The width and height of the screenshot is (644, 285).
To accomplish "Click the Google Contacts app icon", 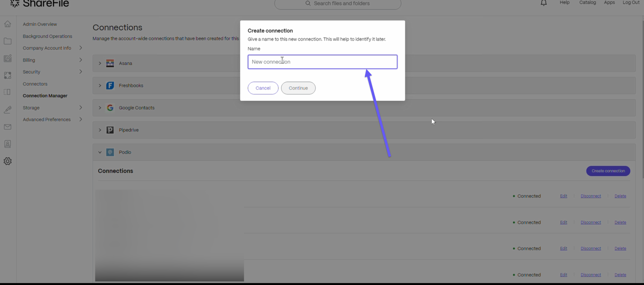I will pos(110,108).
